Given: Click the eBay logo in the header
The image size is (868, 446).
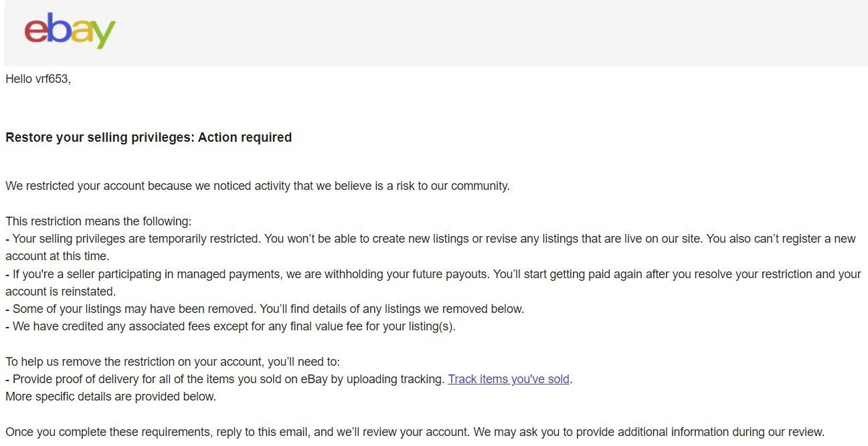Looking at the screenshot, I should [70, 30].
